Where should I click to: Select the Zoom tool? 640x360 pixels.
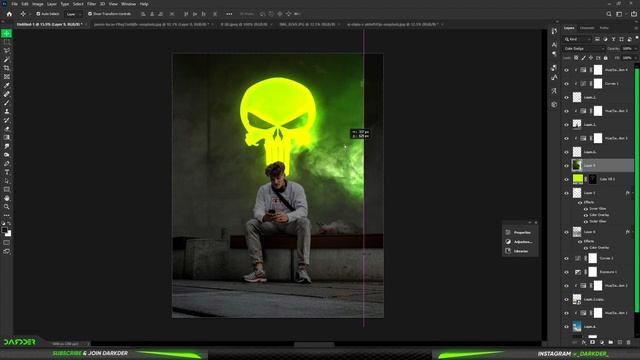coord(7,207)
